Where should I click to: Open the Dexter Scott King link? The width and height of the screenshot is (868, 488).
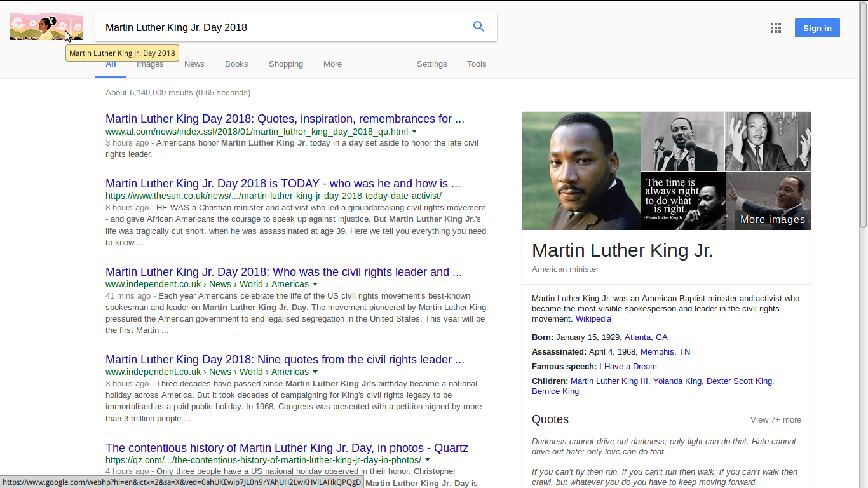click(x=740, y=381)
